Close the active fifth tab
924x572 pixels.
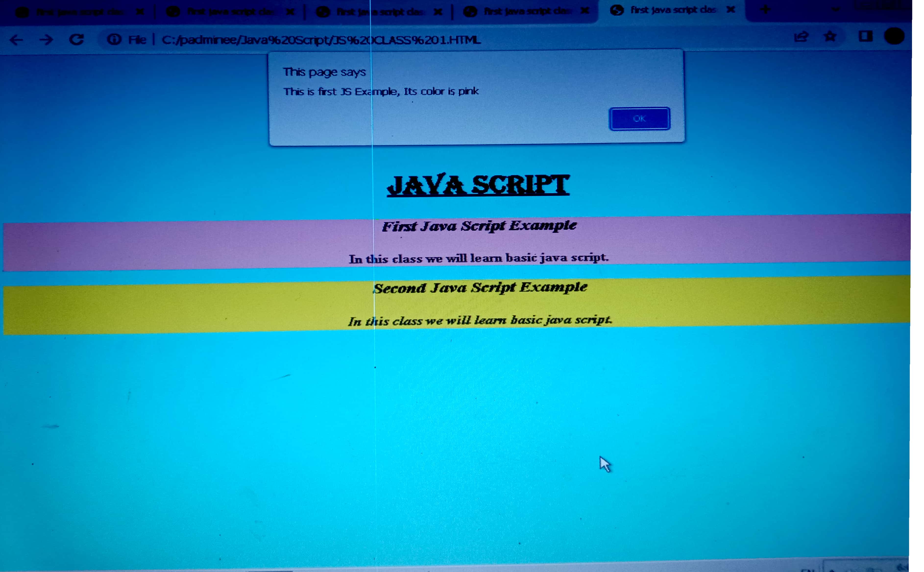tap(731, 10)
